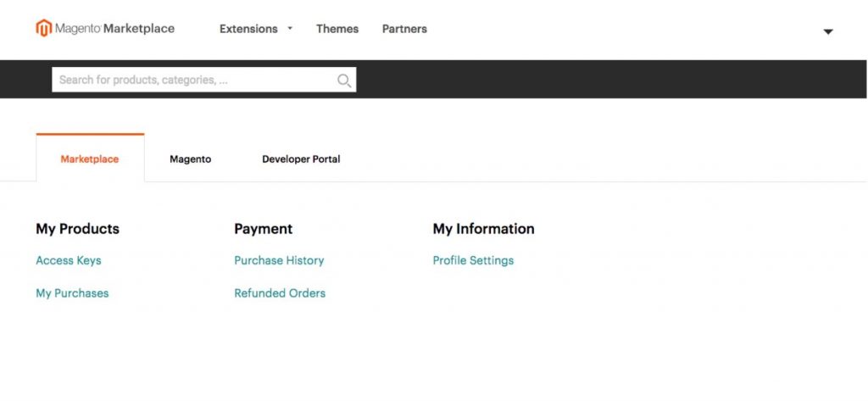Click the search magnifier icon
This screenshot has height=401, width=868.
344,81
